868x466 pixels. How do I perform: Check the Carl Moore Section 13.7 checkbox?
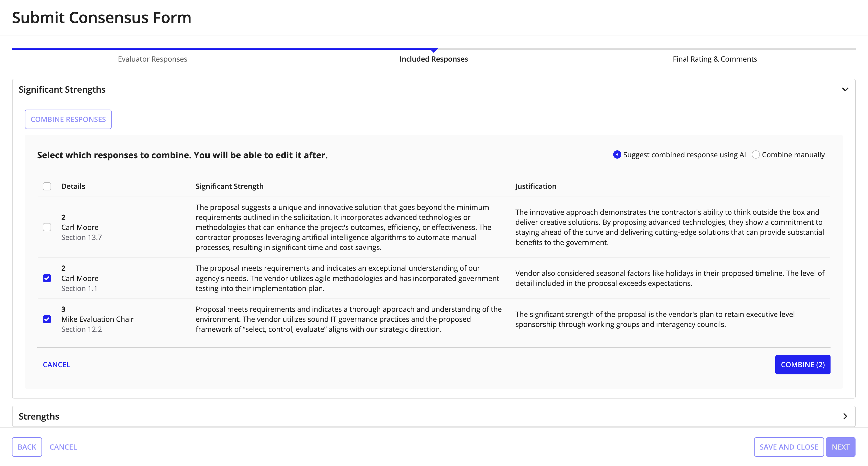(47, 227)
